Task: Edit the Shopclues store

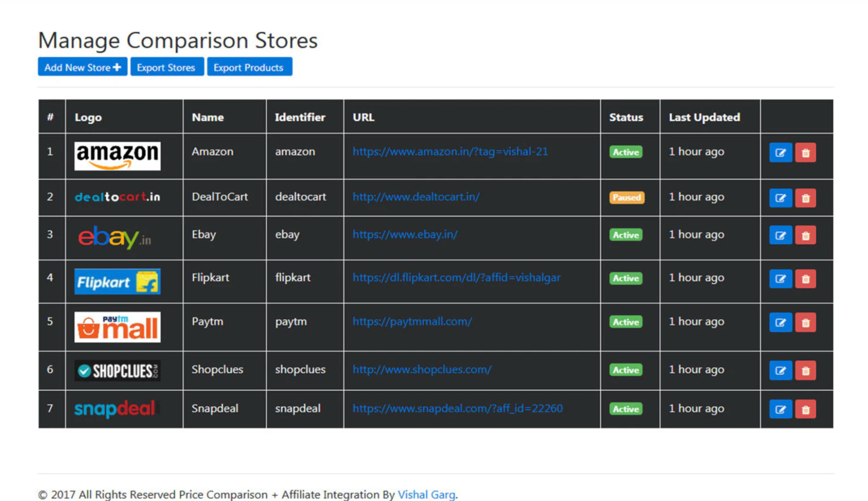Action: pos(780,370)
